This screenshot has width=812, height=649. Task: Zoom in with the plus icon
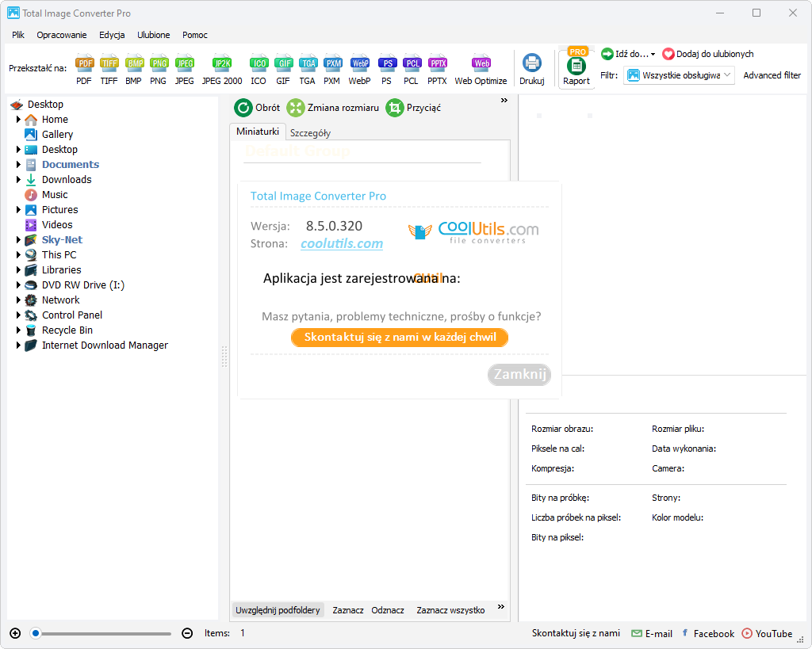[16, 633]
